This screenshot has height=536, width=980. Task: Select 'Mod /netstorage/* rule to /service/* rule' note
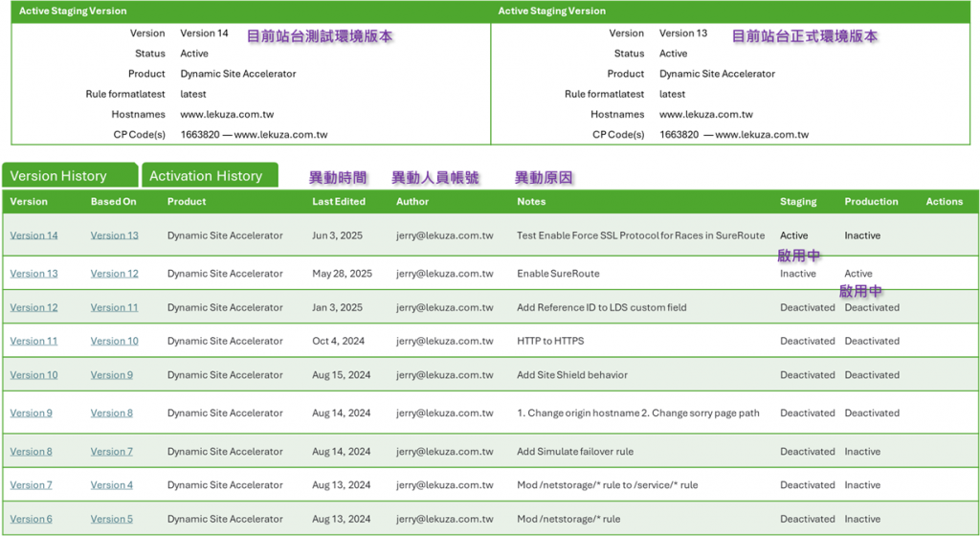[x=607, y=485]
